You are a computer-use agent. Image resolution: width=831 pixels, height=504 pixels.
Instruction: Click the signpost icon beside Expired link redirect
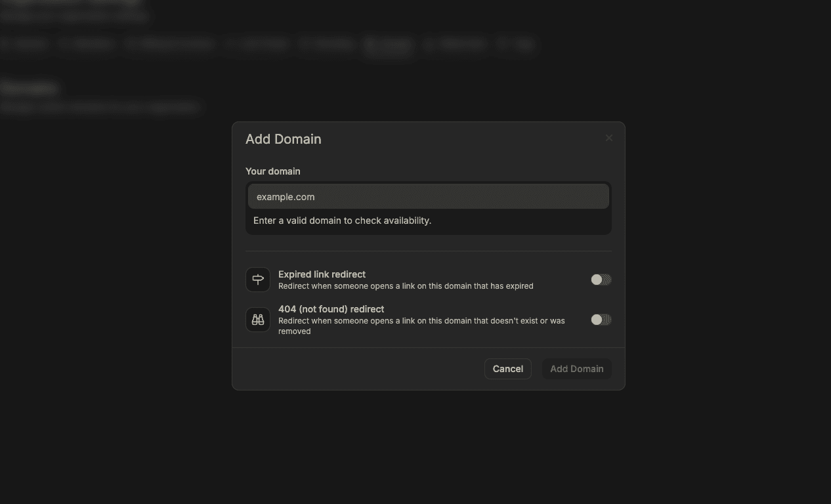point(257,280)
